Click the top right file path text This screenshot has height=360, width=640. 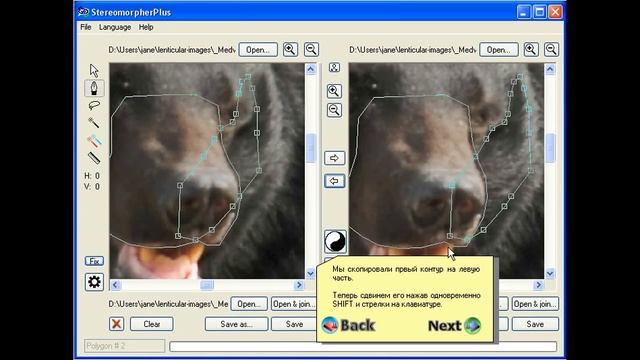click(x=413, y=50)
